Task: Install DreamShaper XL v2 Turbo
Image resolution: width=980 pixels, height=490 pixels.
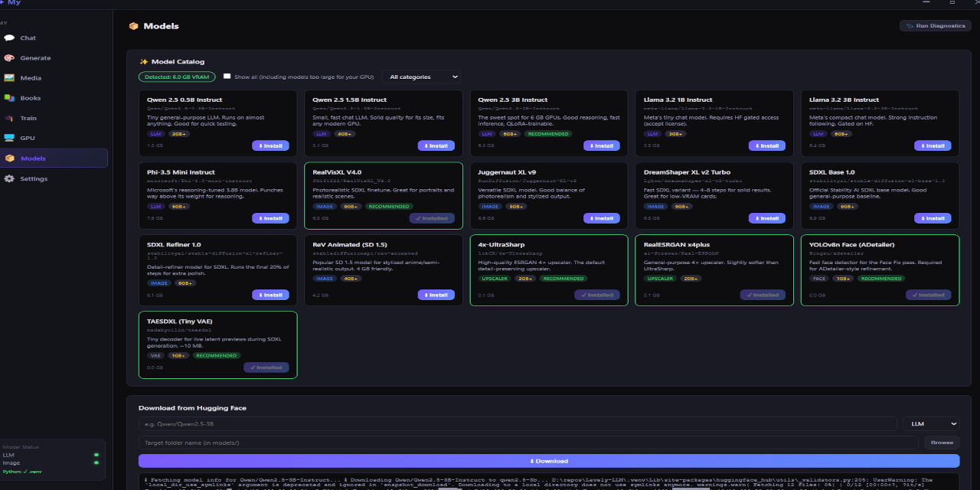Action: 766,218
